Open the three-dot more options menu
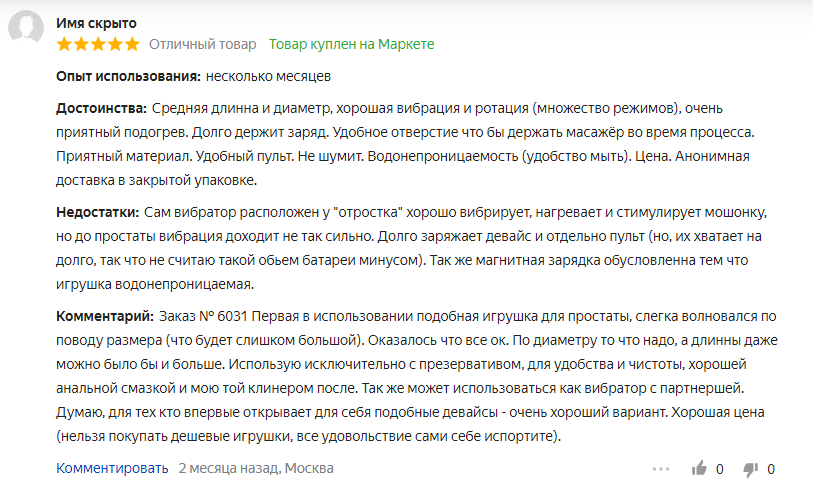This screenshot has height=493, width=813. pyautogui.click(x=661, y=468)
